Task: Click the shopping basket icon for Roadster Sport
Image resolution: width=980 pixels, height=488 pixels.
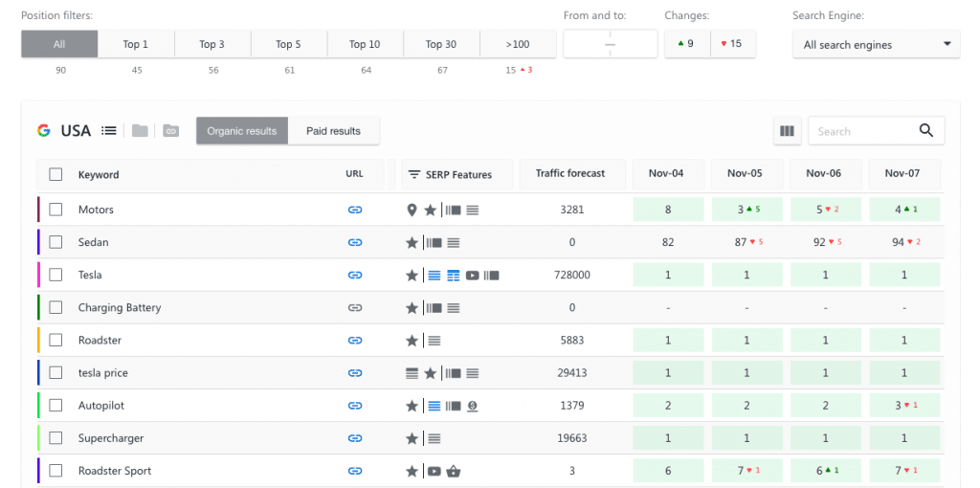Action: (454, 471)
